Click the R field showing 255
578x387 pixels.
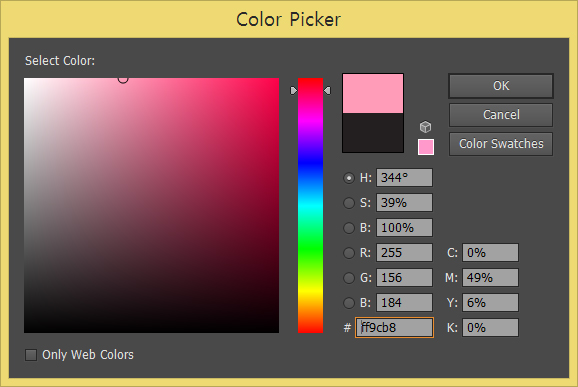pos(404,253)
